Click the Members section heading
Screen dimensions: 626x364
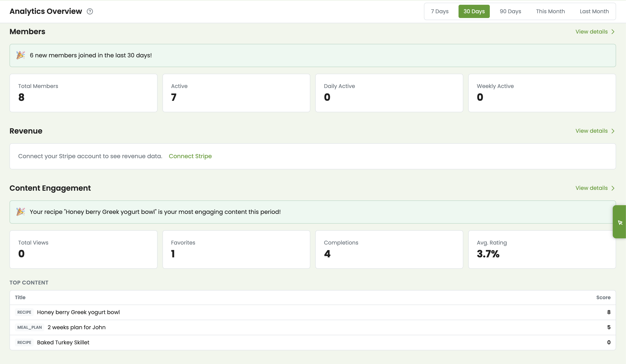coord(27,32)
